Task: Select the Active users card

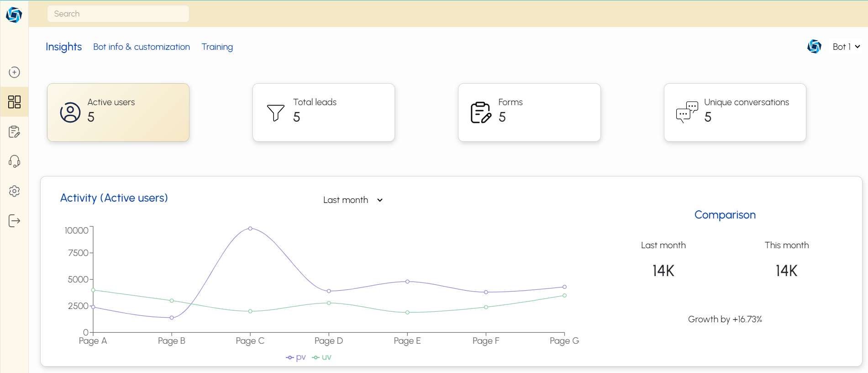Action: [x=118, y=112]
